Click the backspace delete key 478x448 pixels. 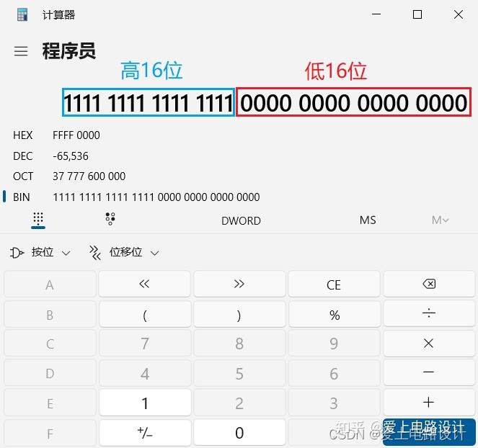429,285
